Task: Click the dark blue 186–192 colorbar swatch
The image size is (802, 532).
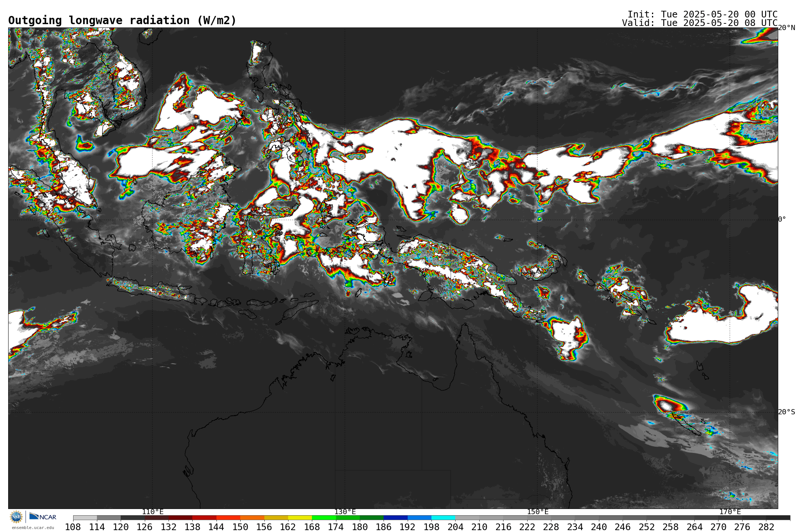Action: click(396, 518)
